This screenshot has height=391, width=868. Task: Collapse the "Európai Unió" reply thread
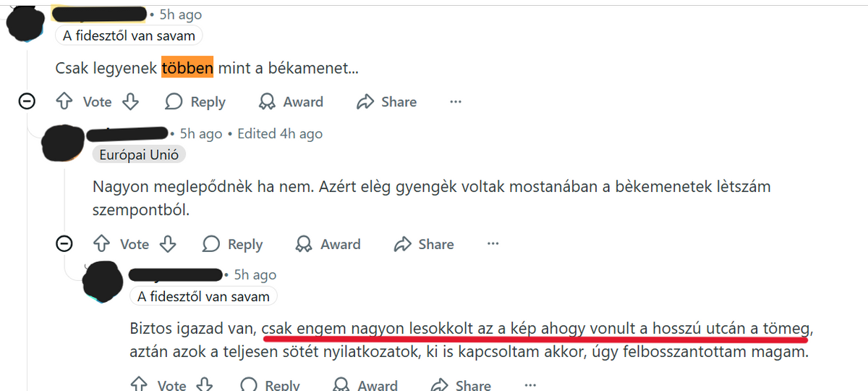(65, 244)
